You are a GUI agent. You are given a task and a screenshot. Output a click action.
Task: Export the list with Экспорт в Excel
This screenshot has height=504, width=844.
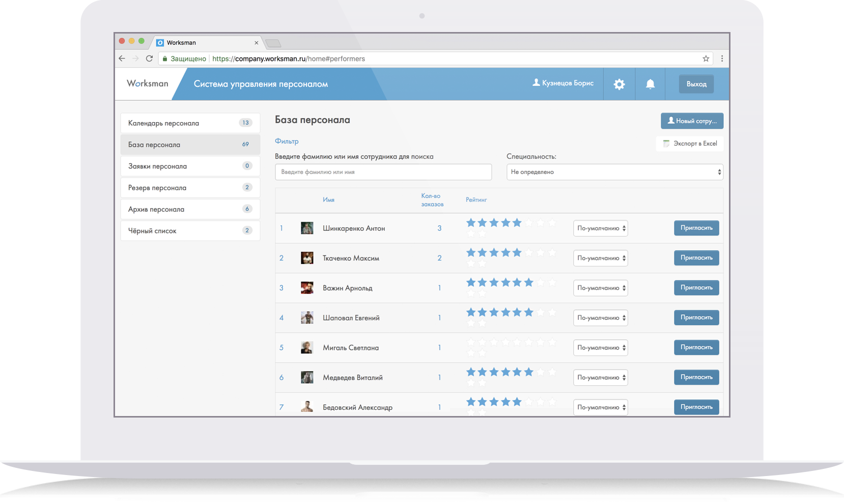point(690,143)
